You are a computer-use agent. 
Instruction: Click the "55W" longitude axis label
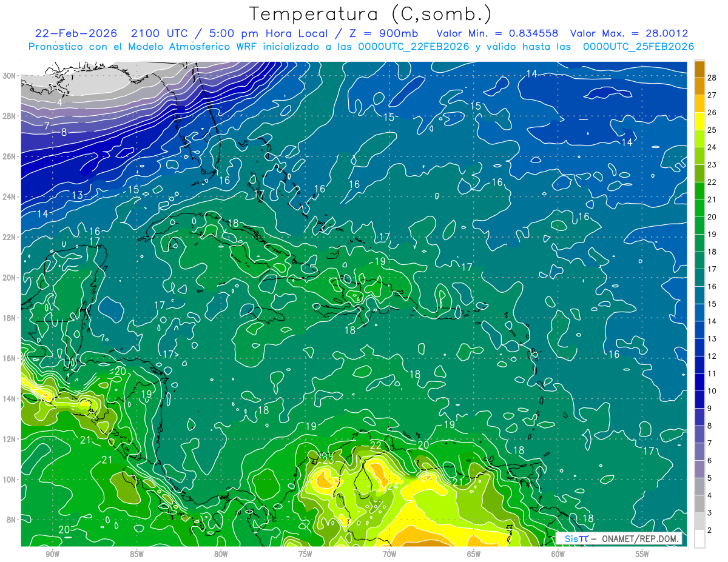click(642, 554)
